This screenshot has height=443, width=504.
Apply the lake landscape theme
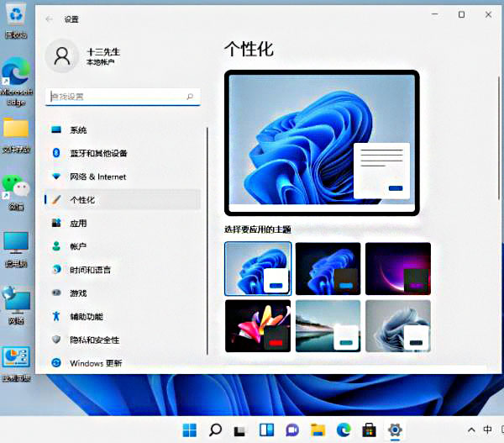pos(328,326)
